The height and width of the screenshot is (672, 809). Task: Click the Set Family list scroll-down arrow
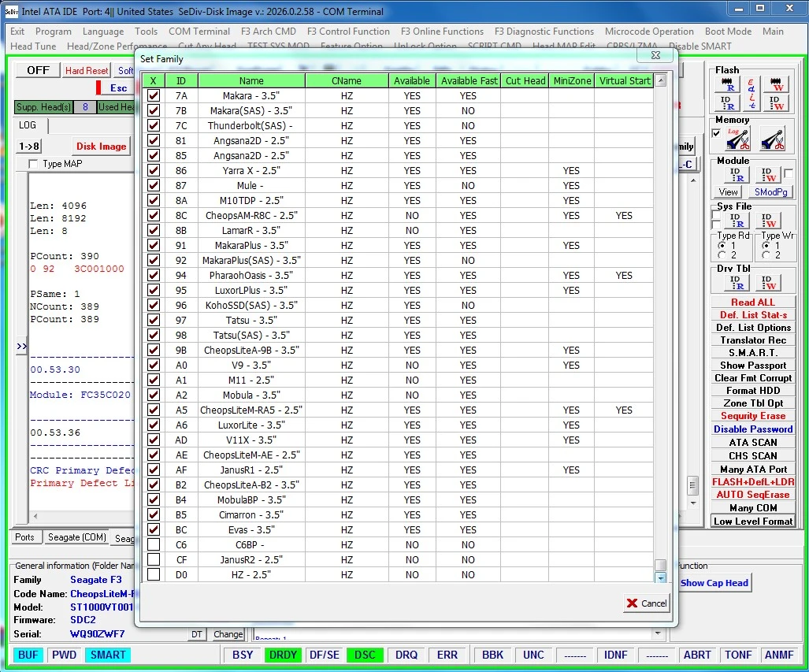[x=660, y=578]
